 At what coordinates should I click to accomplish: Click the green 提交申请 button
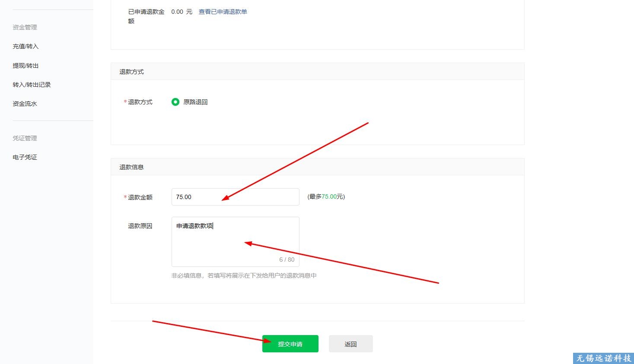(290, 344)
